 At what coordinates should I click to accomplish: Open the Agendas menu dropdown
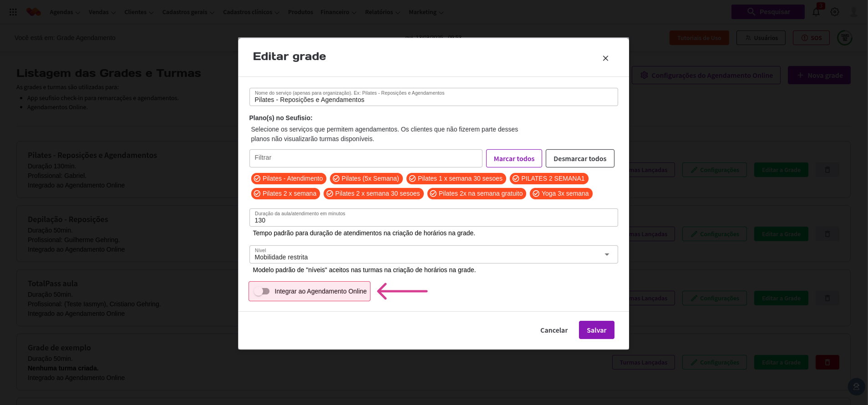click(x=65, y=12)
